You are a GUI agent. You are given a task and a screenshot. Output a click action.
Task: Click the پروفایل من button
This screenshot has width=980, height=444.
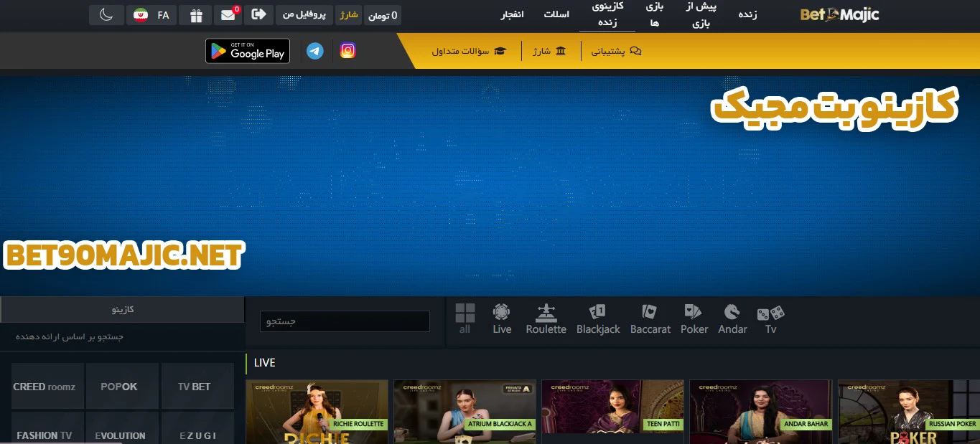tap(304, 15)
